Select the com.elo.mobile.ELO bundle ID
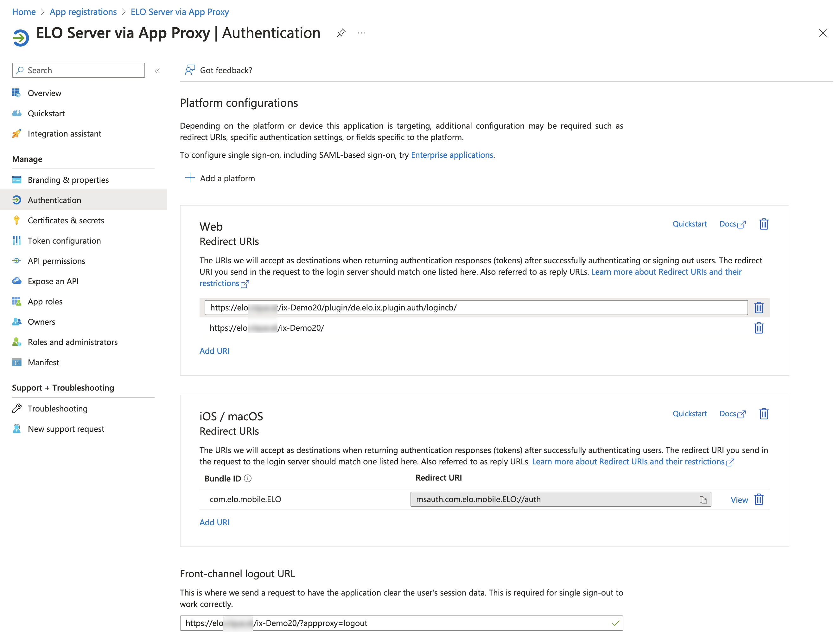The width and height of the screenshot is (834, 644). click(245, 499)
